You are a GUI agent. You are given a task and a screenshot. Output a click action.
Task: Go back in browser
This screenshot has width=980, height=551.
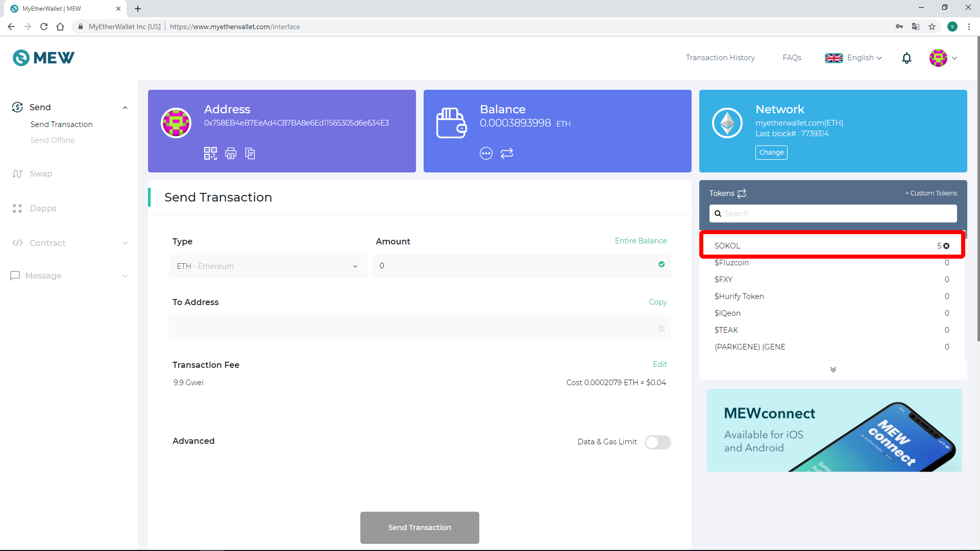coord(11,27)
